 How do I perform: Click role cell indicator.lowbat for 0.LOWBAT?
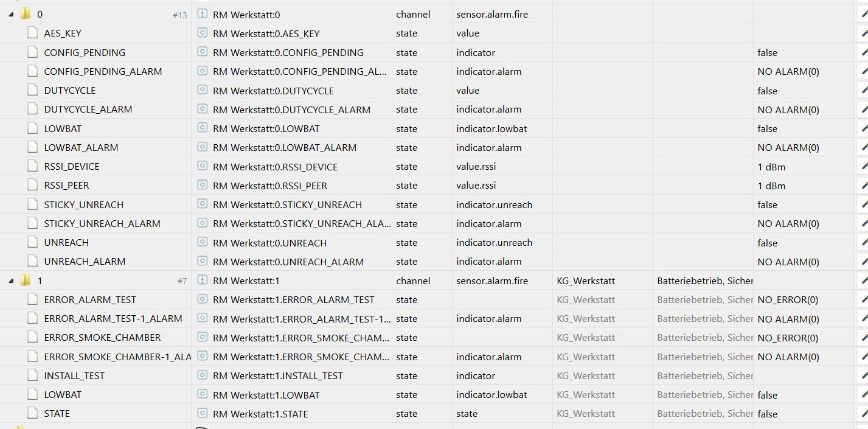(x=491, y=128)
